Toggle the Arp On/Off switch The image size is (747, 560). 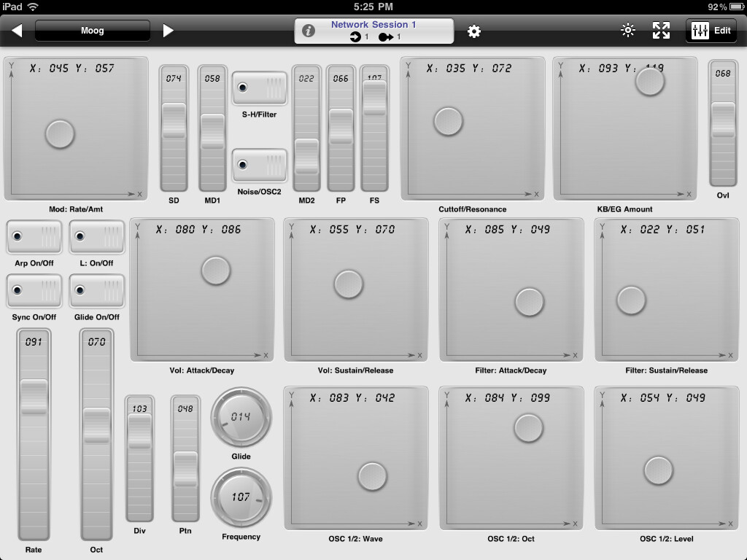pos(33,236)
